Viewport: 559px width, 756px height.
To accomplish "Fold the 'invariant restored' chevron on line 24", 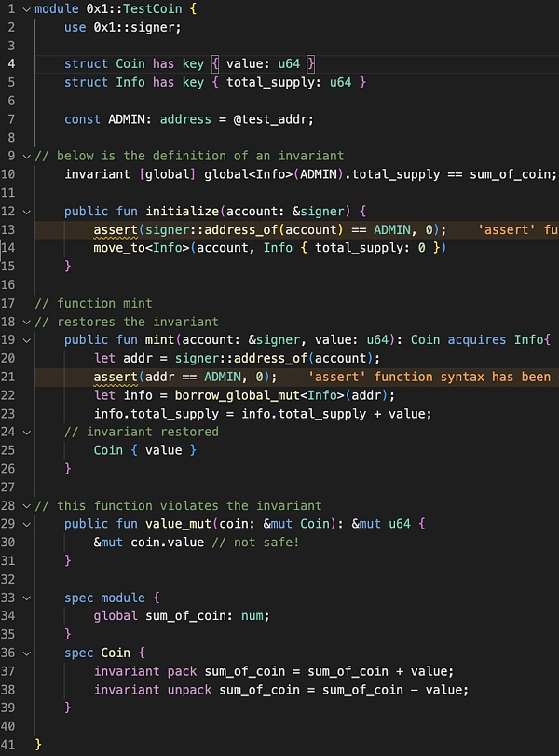I will pyautogui.click(x=25, y=432).
